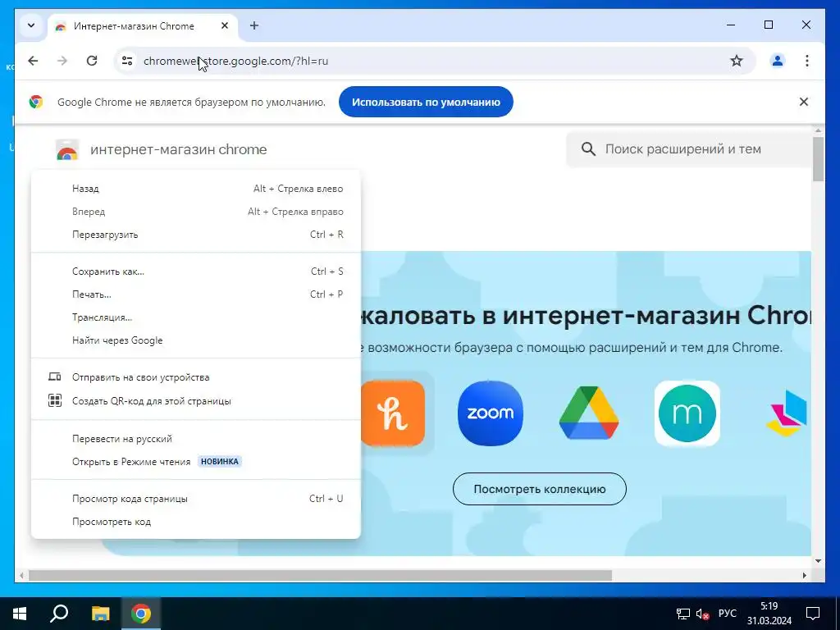Open Windows taskbar search
Viewport: 840px width, 630px height.
[59, 614]
